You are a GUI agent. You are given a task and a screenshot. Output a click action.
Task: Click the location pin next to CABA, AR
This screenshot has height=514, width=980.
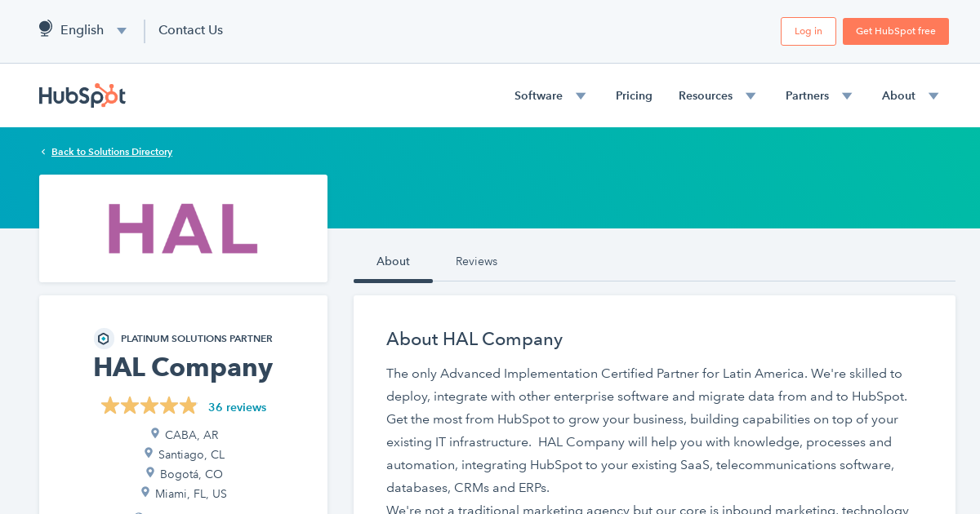[x=155, y=432]
